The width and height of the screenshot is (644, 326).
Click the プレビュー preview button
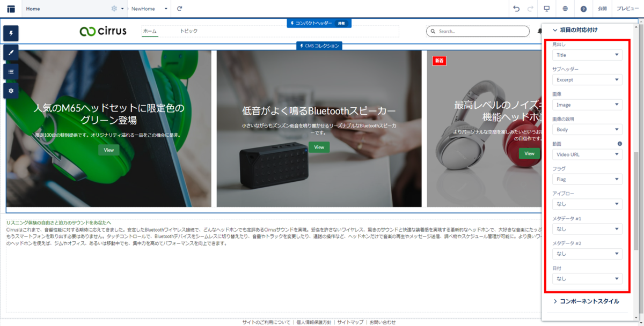pyautogui.click(x=628, y=9)
